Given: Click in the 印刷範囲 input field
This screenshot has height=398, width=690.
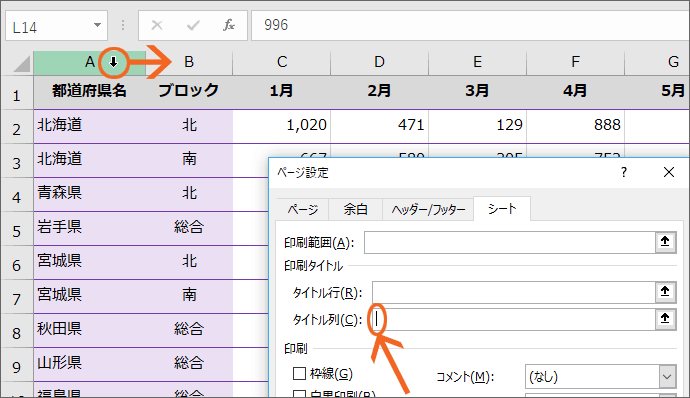Looking at the screenshot, I should pyautogui.click(x=510, y=243).
